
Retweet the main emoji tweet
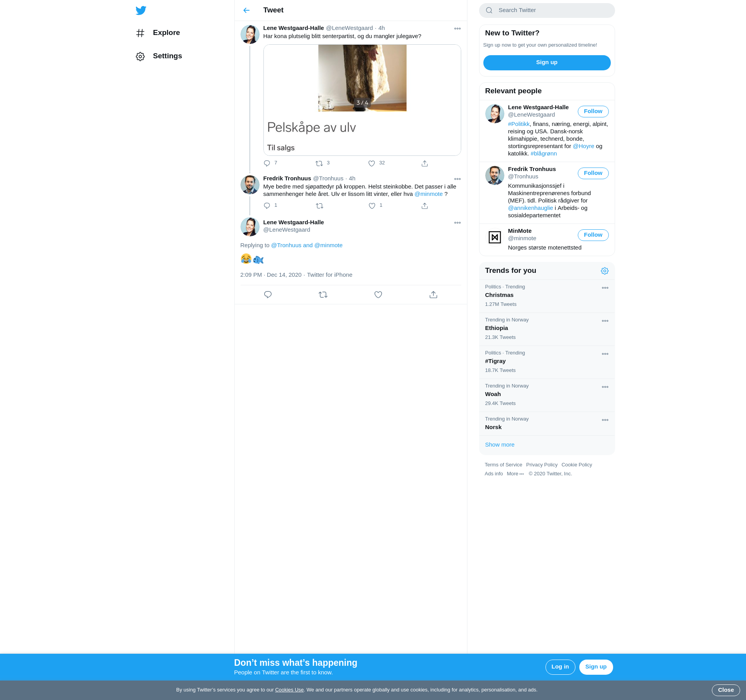[323, 295]
